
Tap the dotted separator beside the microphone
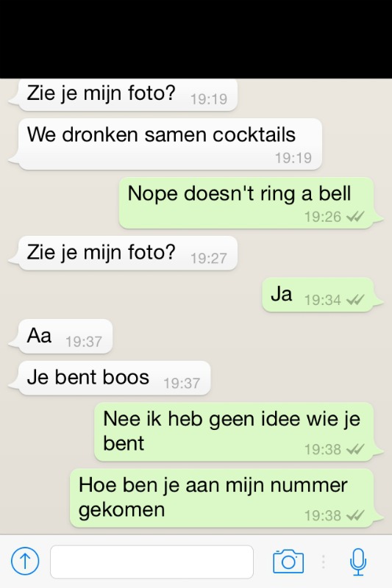point(323,562)
